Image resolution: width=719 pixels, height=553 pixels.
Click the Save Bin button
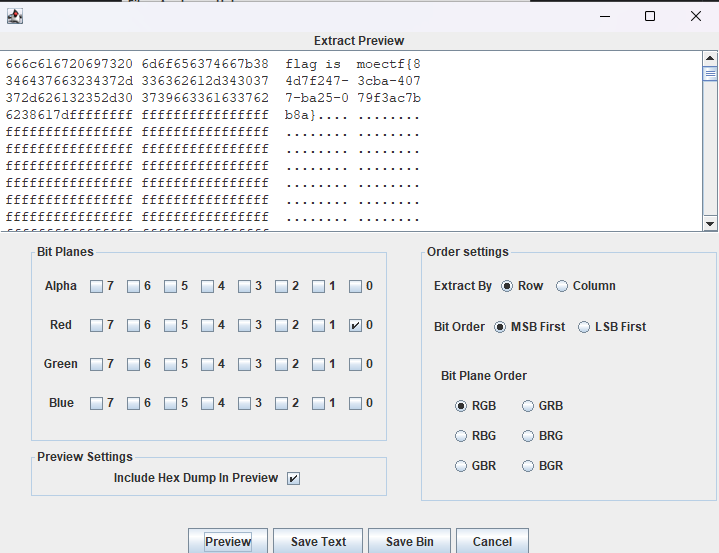410,541
